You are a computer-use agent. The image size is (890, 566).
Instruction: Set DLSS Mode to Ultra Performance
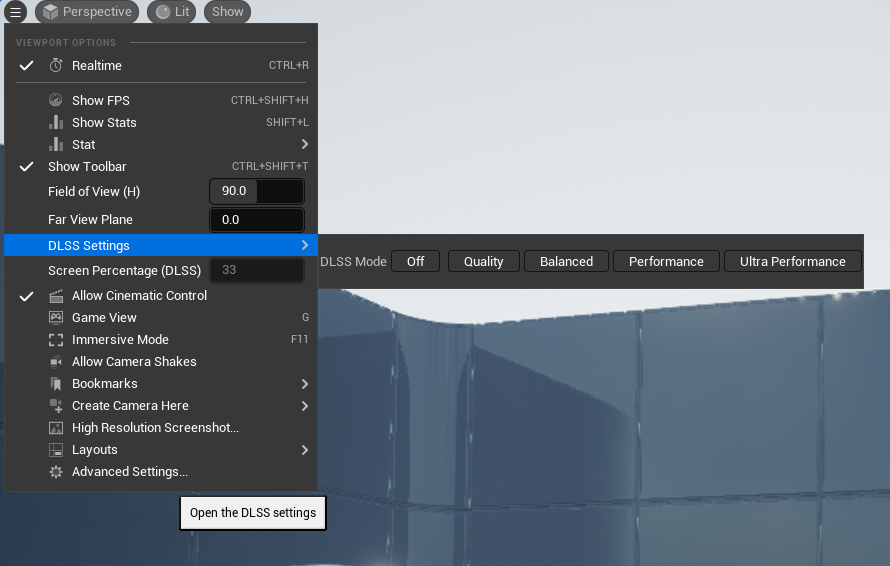[x=792, y=261]
